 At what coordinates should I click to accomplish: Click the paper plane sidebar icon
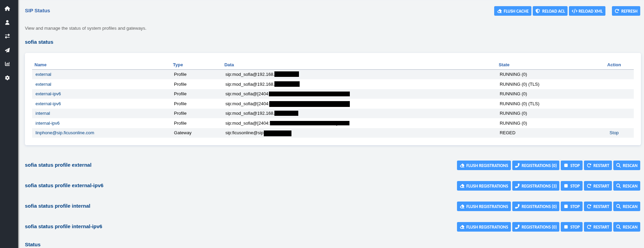pos(7,50)
